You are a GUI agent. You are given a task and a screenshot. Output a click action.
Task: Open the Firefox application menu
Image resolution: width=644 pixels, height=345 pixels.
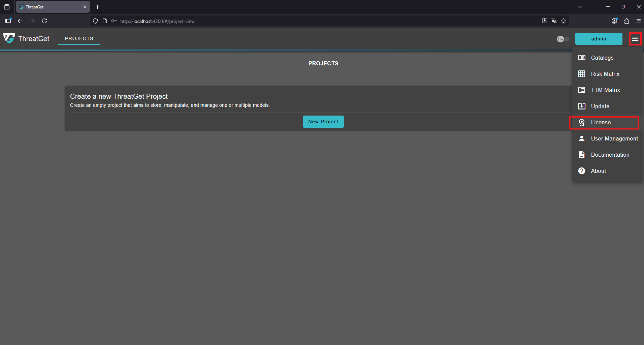point(638,21)
